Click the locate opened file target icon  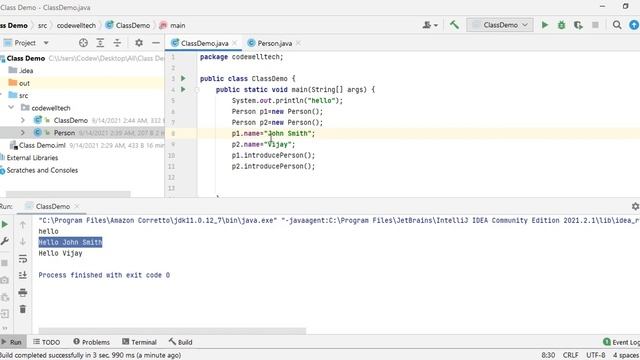(x=83, y=43)
